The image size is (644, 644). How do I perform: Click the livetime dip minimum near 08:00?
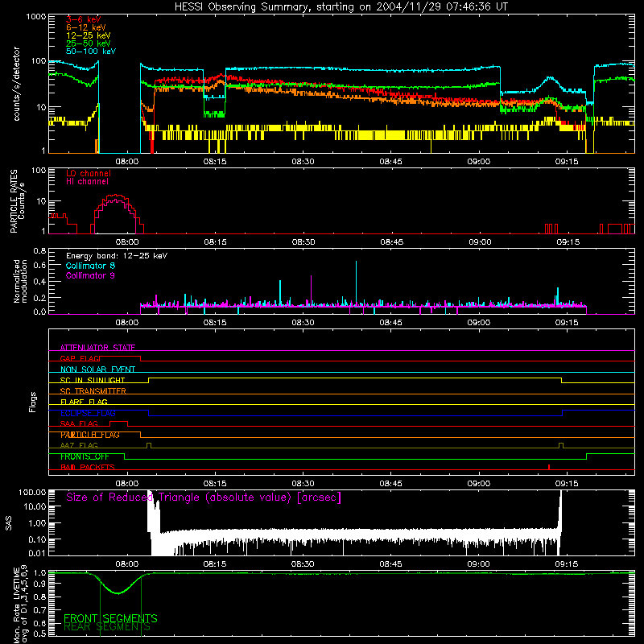point(118,593)
